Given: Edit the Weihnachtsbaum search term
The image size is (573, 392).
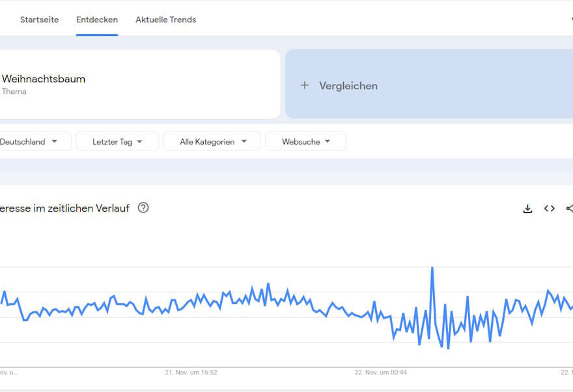Looking at the screenshot, I should pyautogui.click(x=44, y=79).
